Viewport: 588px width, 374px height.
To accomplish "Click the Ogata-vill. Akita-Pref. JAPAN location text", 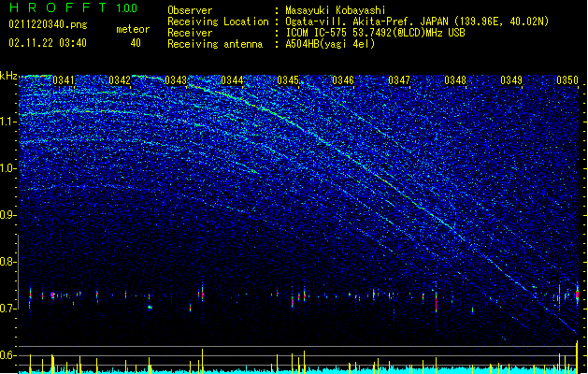I will coord(417,22).
